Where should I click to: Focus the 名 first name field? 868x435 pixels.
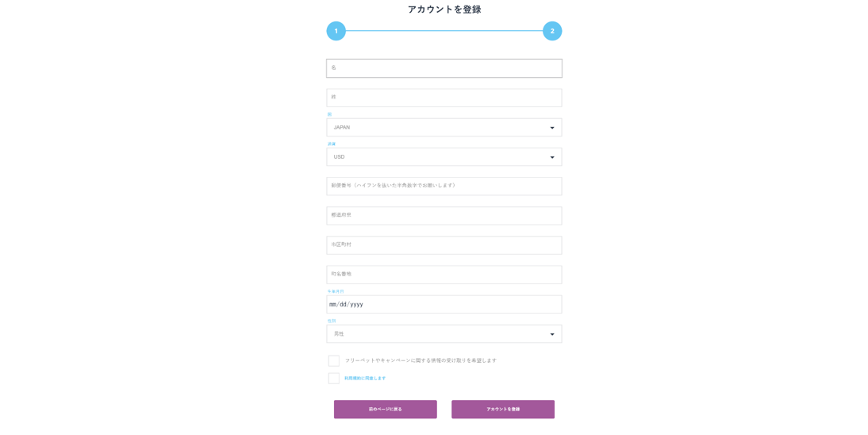tap(444, 68)
